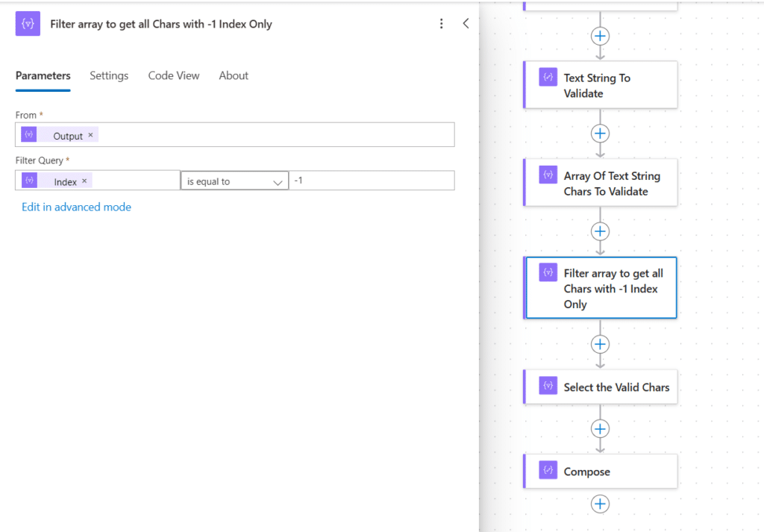This screenshot has width=764, height=532.
Task: Switch to the Settings tab
Action: coord(109,75)
